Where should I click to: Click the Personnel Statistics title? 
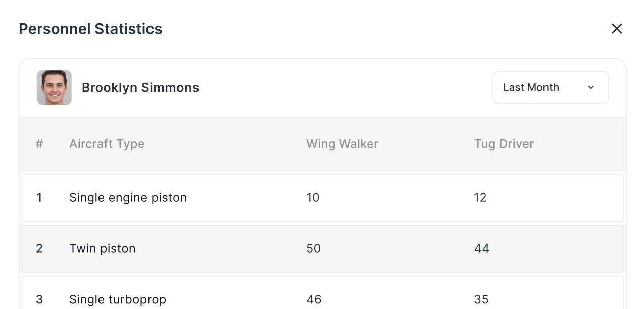[x=90, y=29]
